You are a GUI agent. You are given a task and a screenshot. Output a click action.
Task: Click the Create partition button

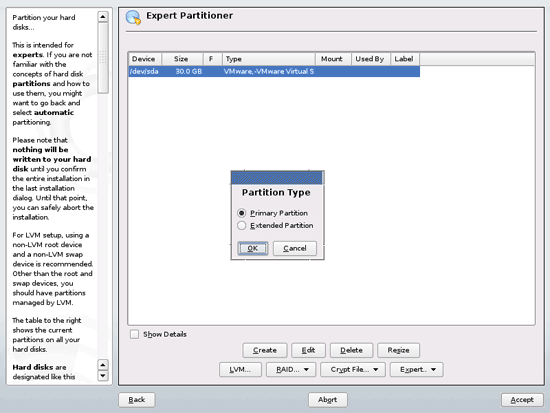click(264, 350)
